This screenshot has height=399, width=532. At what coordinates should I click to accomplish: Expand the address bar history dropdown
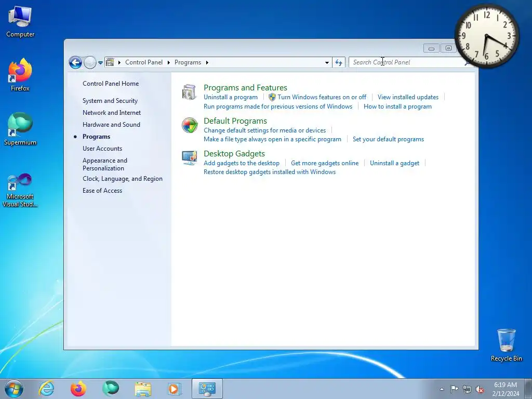coord(327,62)
